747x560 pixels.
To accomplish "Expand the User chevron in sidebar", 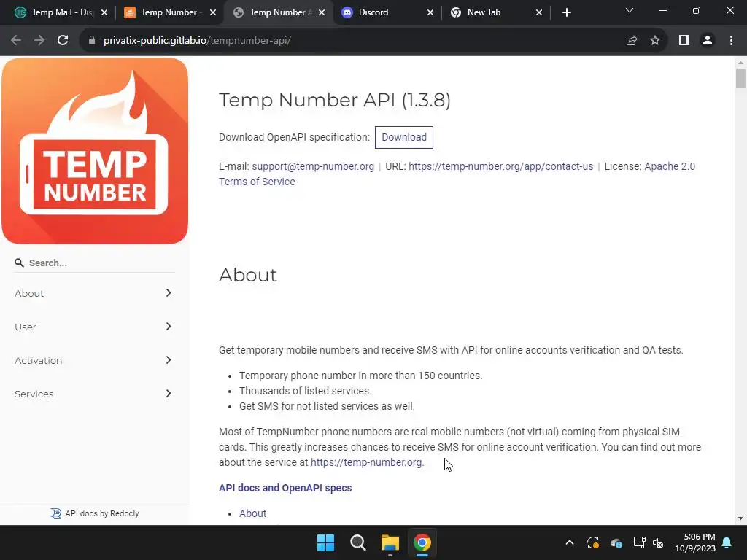I will click(x=169, y=326).
